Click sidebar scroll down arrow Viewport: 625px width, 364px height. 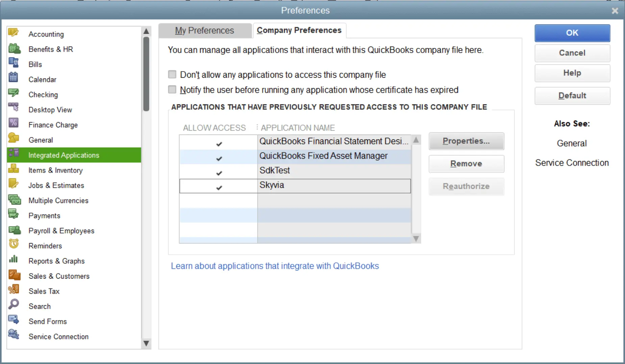click(x=146, y=344)
